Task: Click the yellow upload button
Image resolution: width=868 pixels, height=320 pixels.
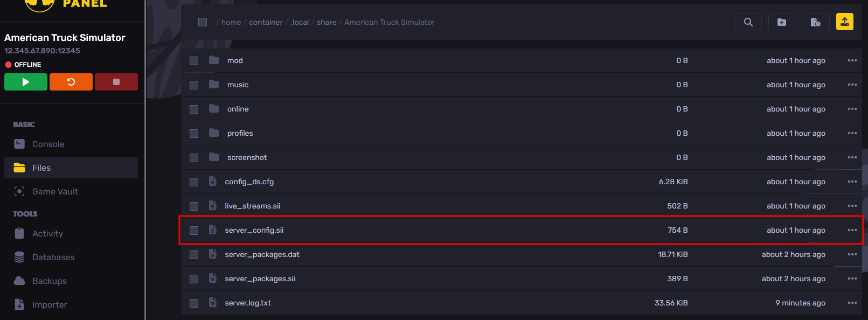Action: tap(844, 22)
